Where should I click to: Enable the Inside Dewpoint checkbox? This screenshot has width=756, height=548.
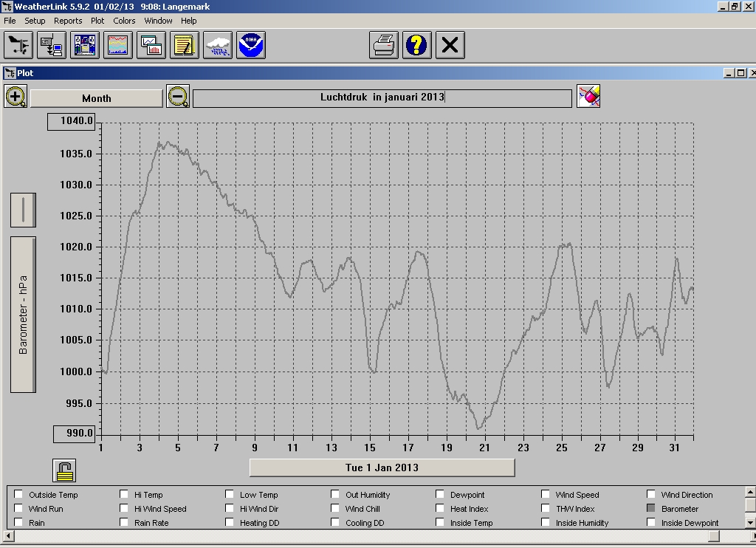(x=651, y=522)
